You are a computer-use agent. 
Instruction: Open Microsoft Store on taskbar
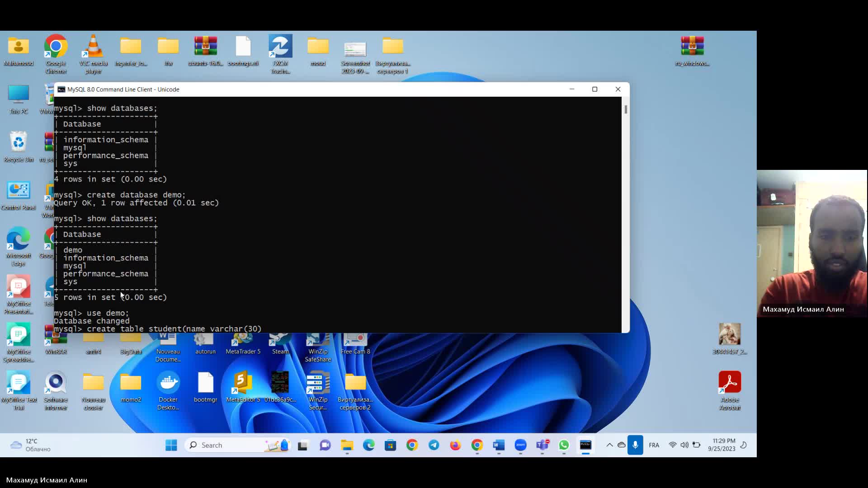point(390,445)
